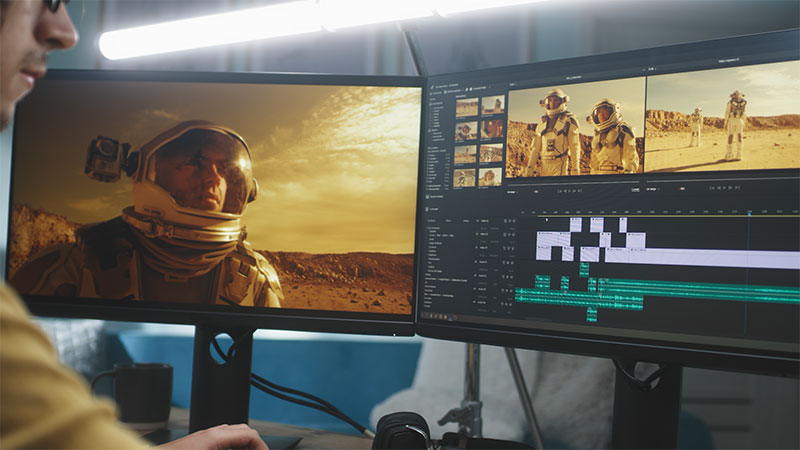800x450 pixels.
Task: Select the isolated short audio clip just below the video tracks
Action: [x=584, y=270]
